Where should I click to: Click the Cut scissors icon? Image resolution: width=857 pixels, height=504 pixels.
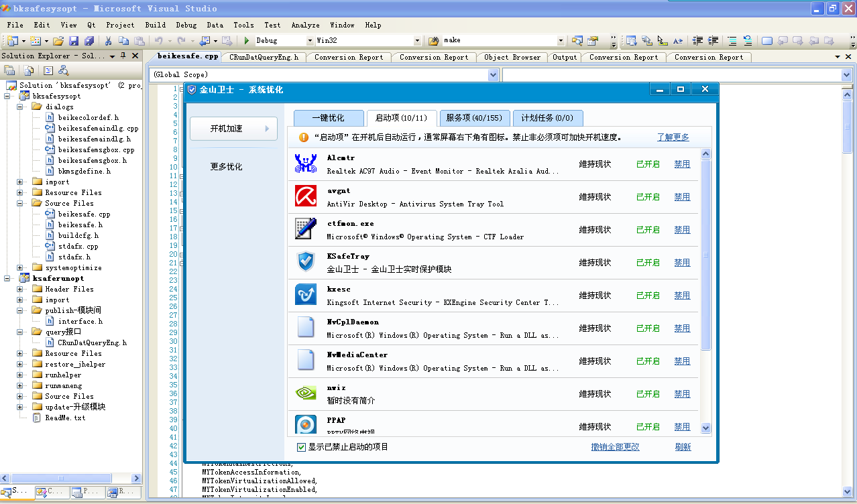coord(108,41)
